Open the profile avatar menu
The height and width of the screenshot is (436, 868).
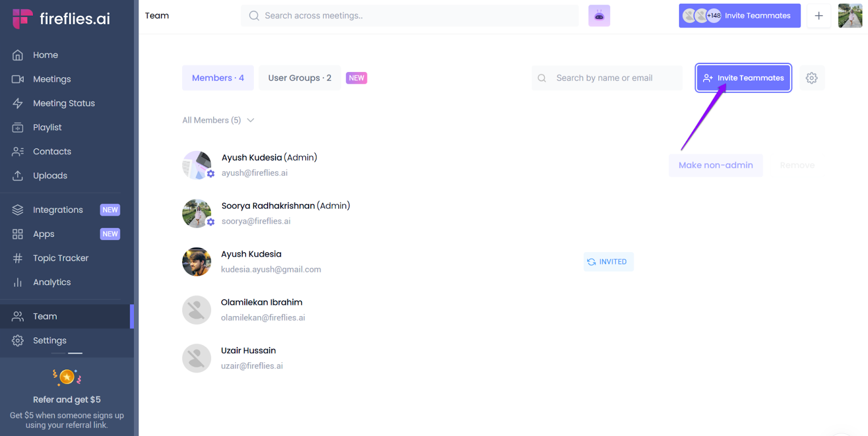click(850, 16)
